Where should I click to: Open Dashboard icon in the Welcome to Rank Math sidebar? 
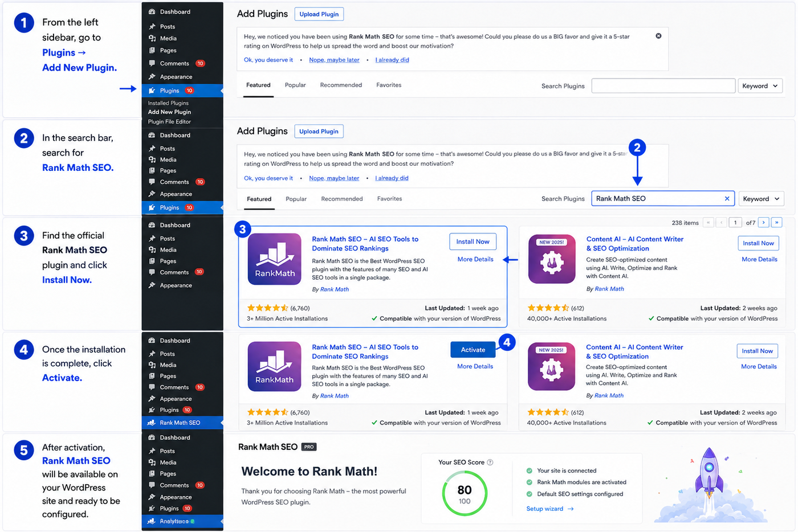coord(152,437)
